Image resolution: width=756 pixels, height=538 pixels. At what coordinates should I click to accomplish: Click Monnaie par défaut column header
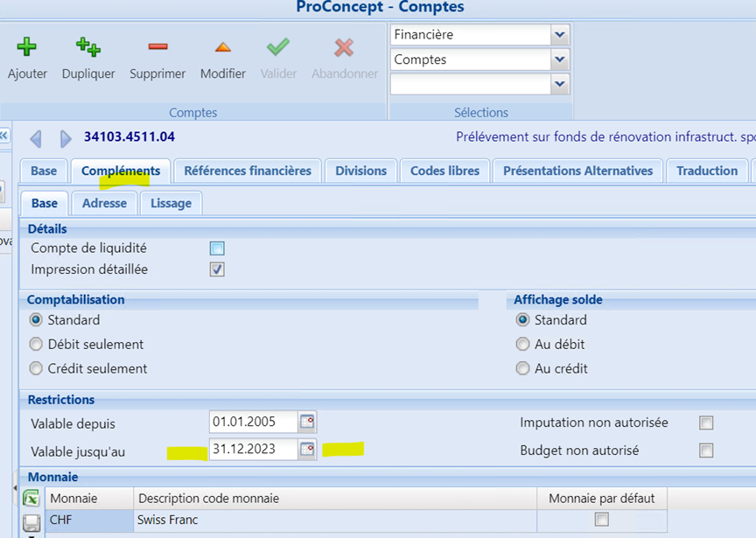point(602,498)
